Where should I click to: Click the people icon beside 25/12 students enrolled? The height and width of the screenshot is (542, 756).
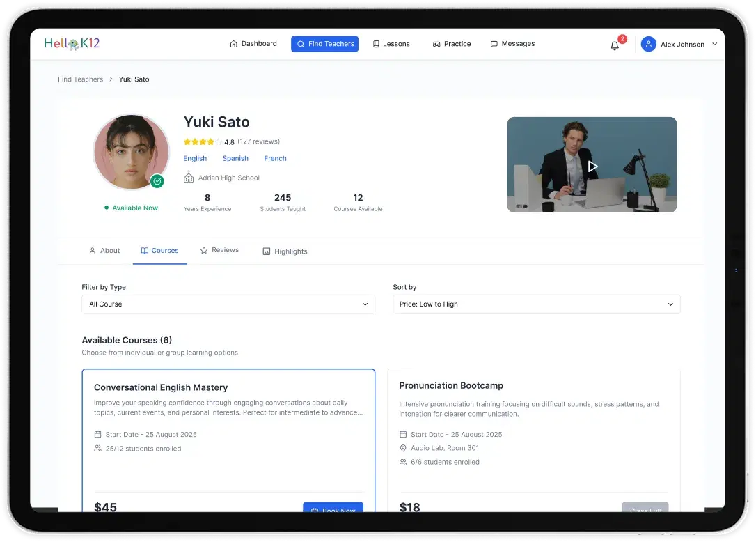98,449
